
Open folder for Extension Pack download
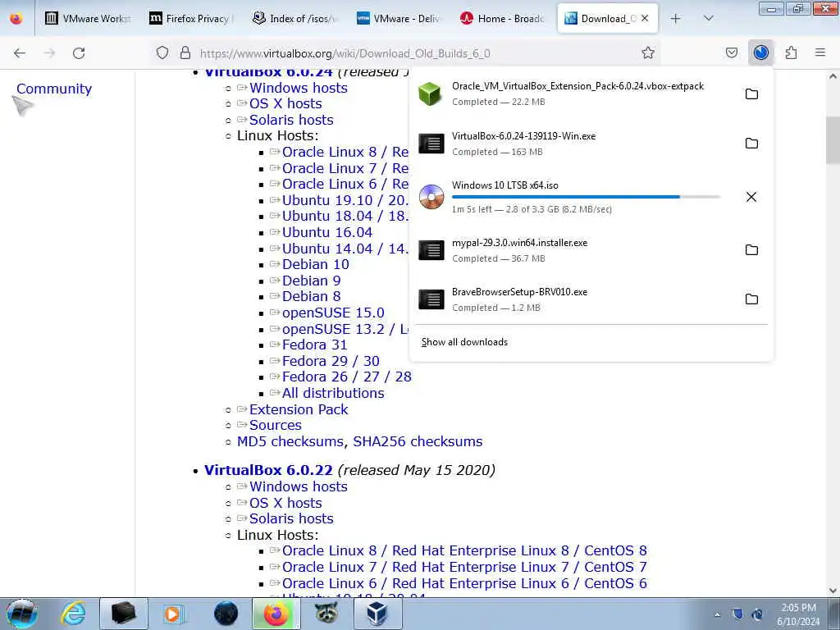click(751, 94)
